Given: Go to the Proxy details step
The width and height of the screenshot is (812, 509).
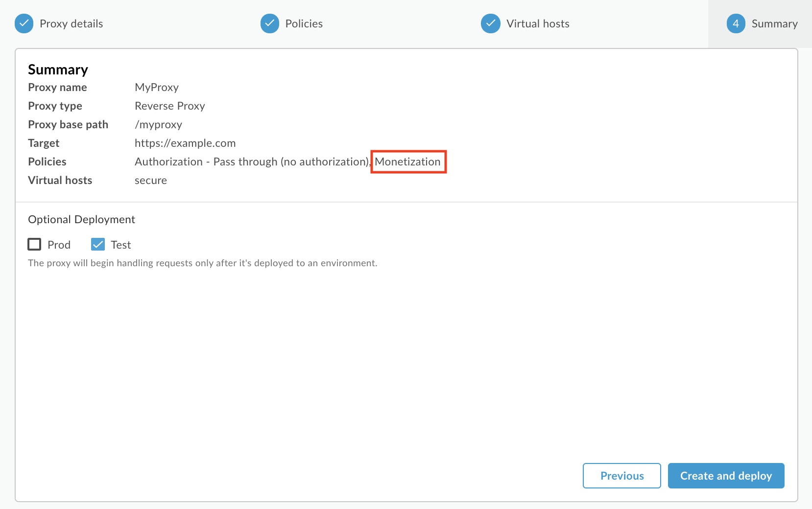Looking at the screenshot, I should pyautogui.click(x=71, y=23).
